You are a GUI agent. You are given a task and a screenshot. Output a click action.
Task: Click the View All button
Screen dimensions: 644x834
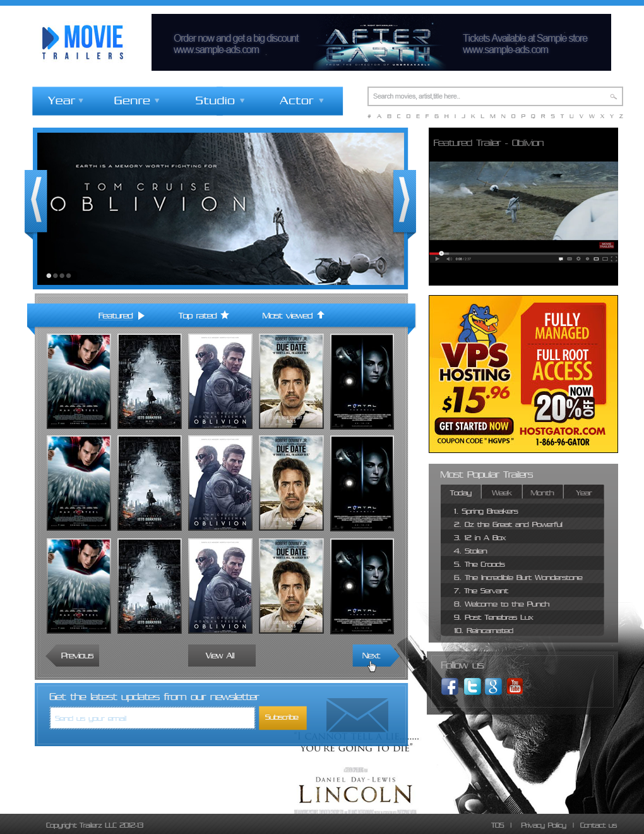coord(222,656)
